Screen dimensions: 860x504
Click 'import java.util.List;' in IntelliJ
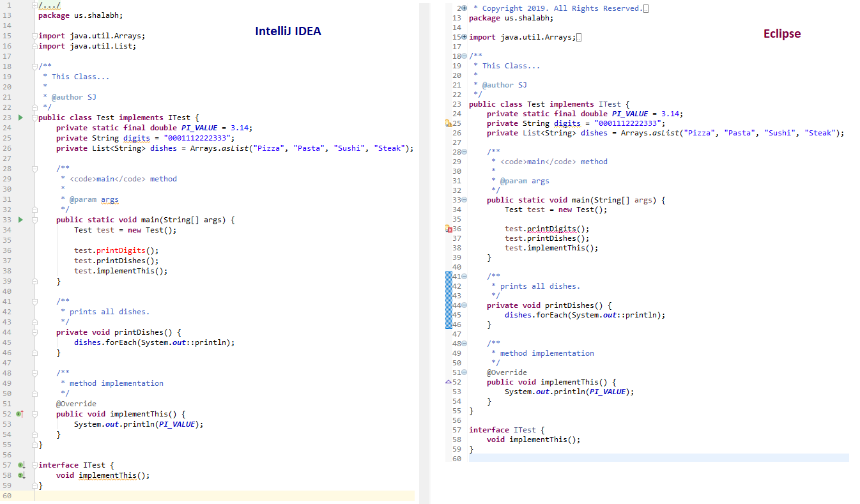(88, 46)
